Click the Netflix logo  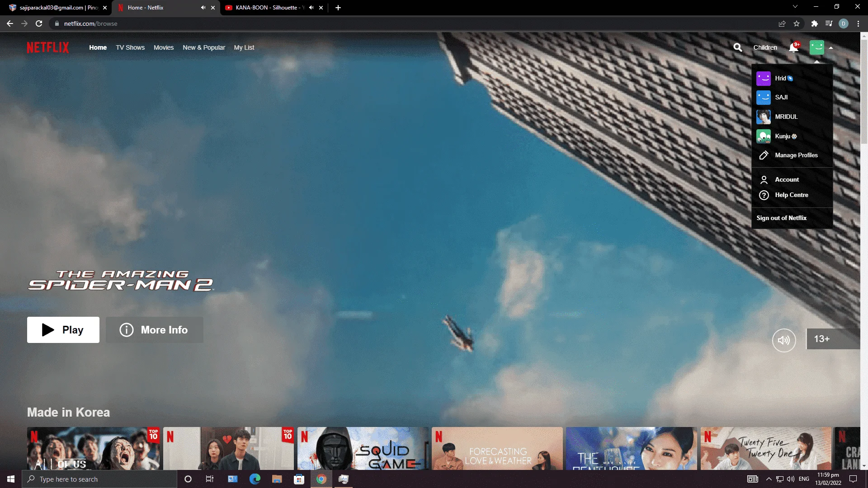pyautogui.click(x=48, y=47)
